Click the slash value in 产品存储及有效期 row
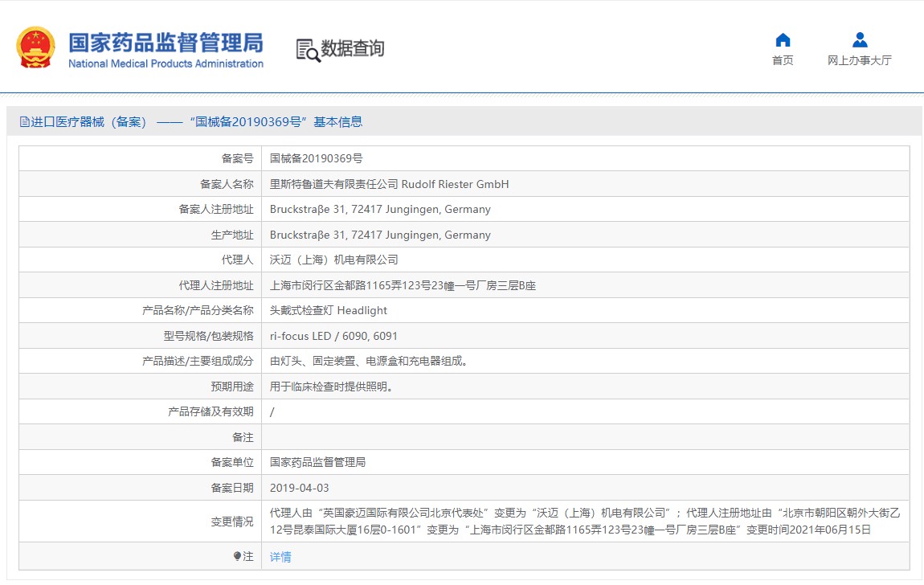Screen dimensions: 924x585 [x=272, y=411]
